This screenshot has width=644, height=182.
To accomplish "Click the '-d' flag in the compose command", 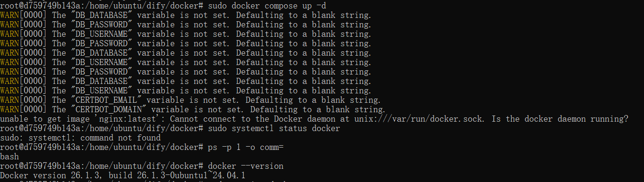I will [x=321, y=6].
